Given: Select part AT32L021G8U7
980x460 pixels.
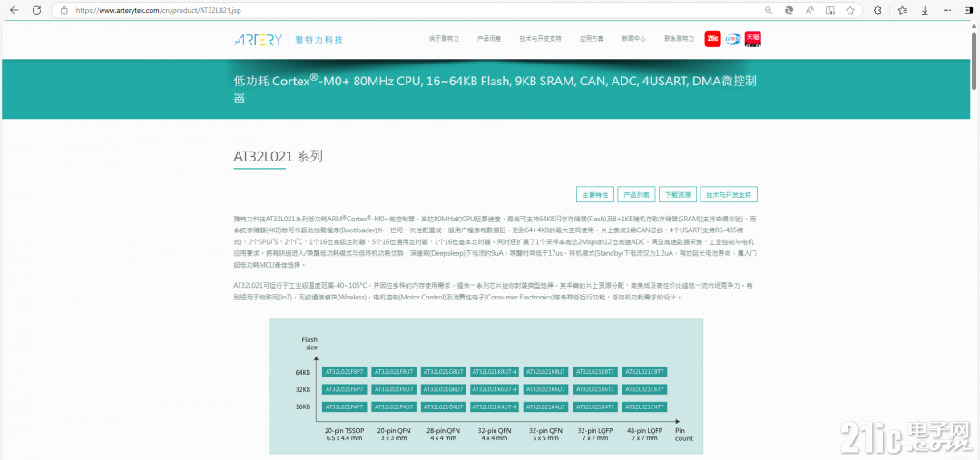Looking at the screenshot, I should pos(444,372).
